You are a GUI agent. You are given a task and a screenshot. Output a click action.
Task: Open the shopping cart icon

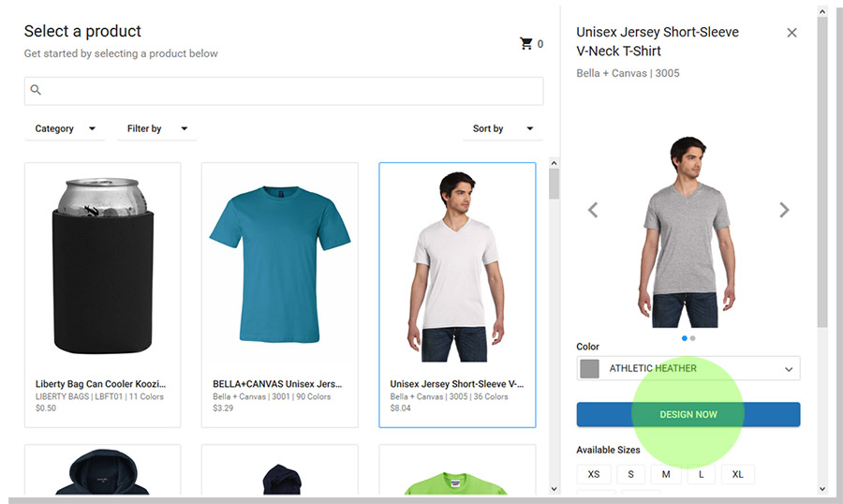(x=526, y=44)
